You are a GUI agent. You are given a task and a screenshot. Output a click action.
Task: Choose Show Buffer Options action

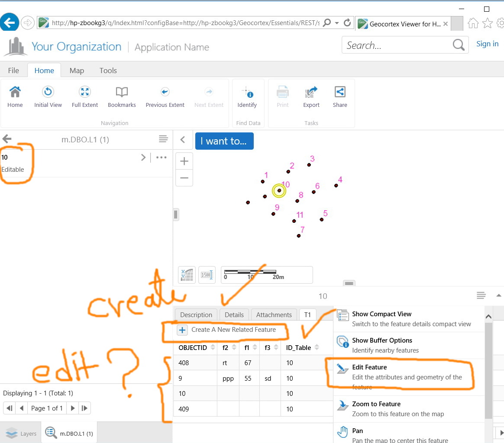pyautogui.click(x=408, y=345)
